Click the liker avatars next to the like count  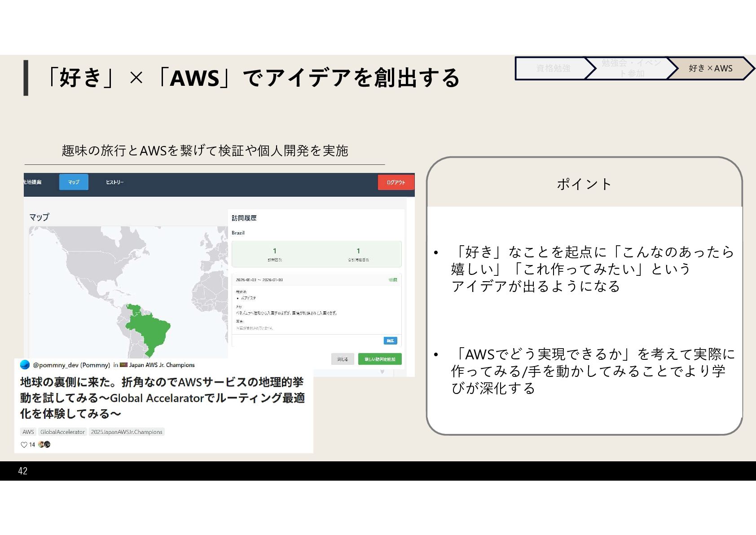(44, 444)
